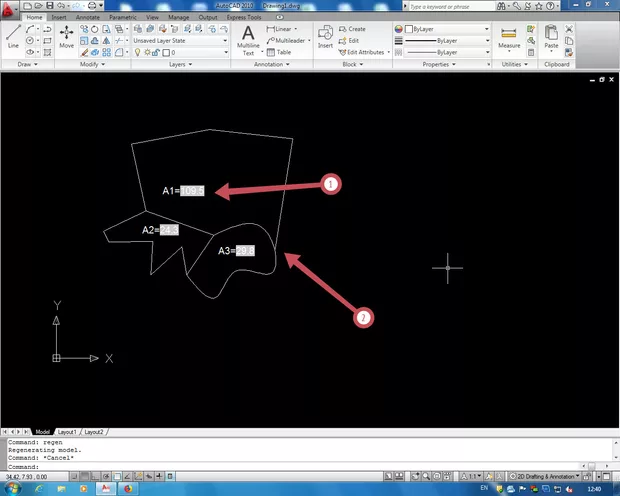Type in the keyword search field
The height and width of the screenshot is (496, 620).
pyautogui.click(x=450, y=5)
